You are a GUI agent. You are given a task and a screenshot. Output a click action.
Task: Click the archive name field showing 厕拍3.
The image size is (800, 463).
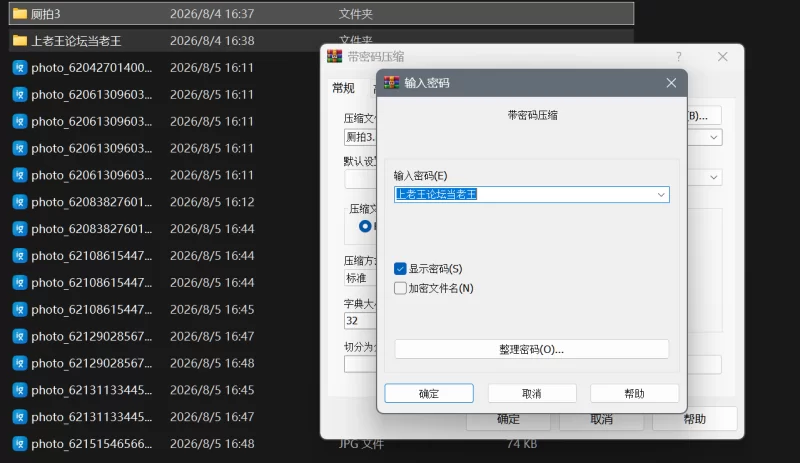[x=361, y=137]
